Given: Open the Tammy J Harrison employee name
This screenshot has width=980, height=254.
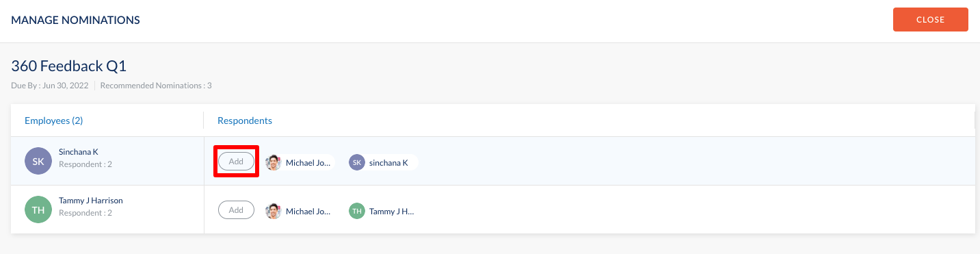Looking at the screenshot, I should click(x=91, y=201).
